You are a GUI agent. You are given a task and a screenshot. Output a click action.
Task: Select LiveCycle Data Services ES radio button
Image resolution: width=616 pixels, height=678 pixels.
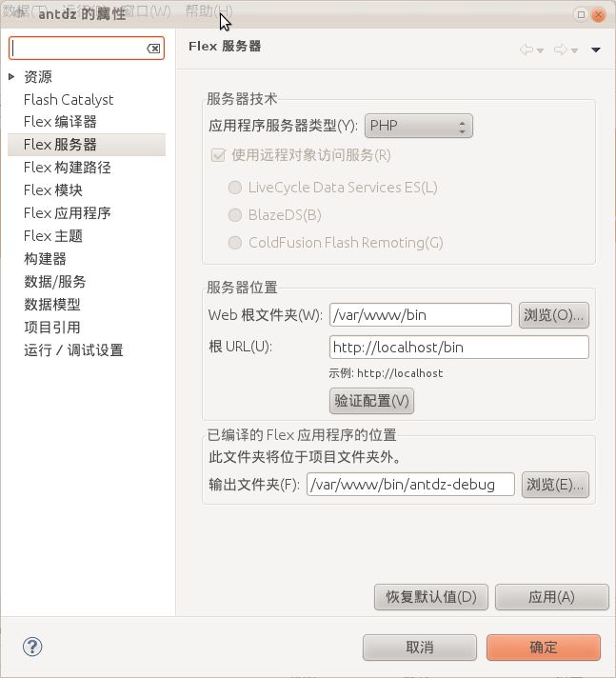click(x=235, y=188)
